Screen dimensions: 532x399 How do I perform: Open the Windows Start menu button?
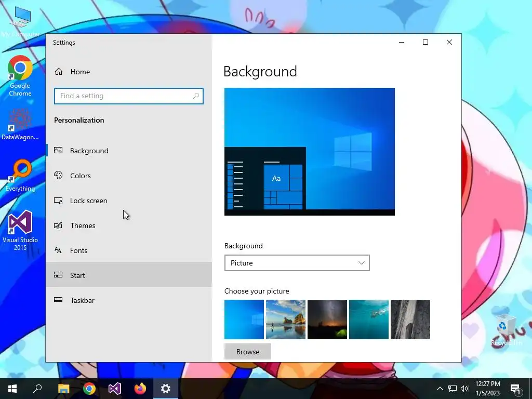click(x=12, y=389)
